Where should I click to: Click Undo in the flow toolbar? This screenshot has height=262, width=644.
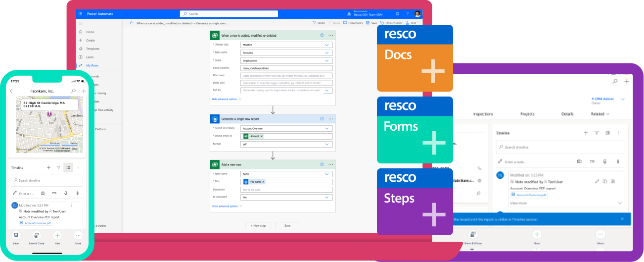(319, 23)
